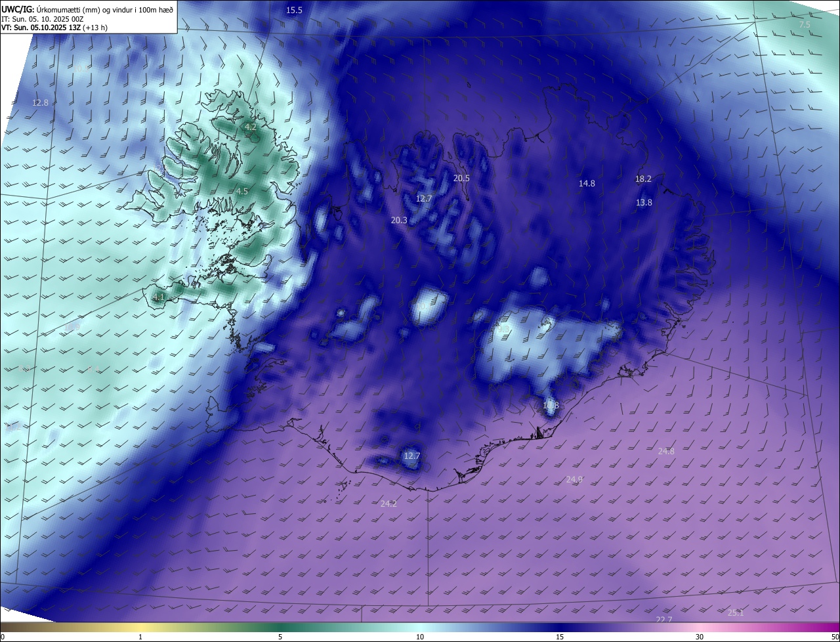This screenshot has height=642, width=840.
Task: Click the 4.2 value over the Westfjords
Action: pyautogui.click(x=251, y=127)
